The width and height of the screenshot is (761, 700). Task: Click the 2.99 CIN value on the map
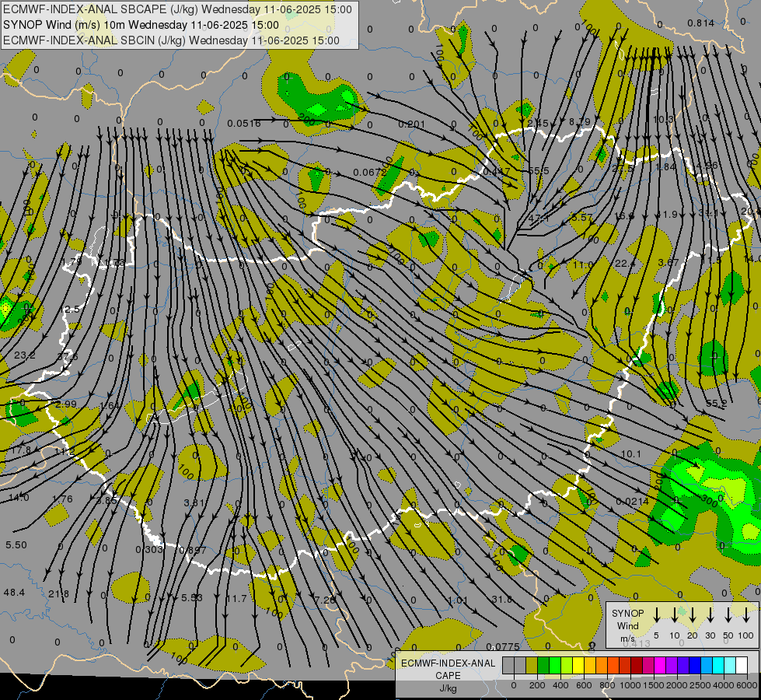(66, 404)
